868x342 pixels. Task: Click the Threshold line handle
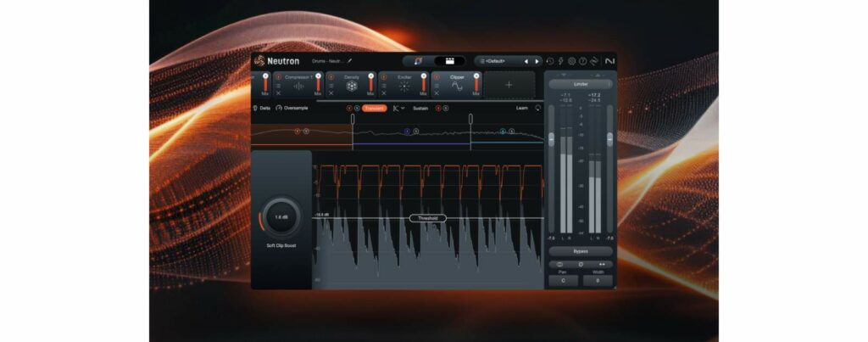pyautogui.click(x=428, y=218)
